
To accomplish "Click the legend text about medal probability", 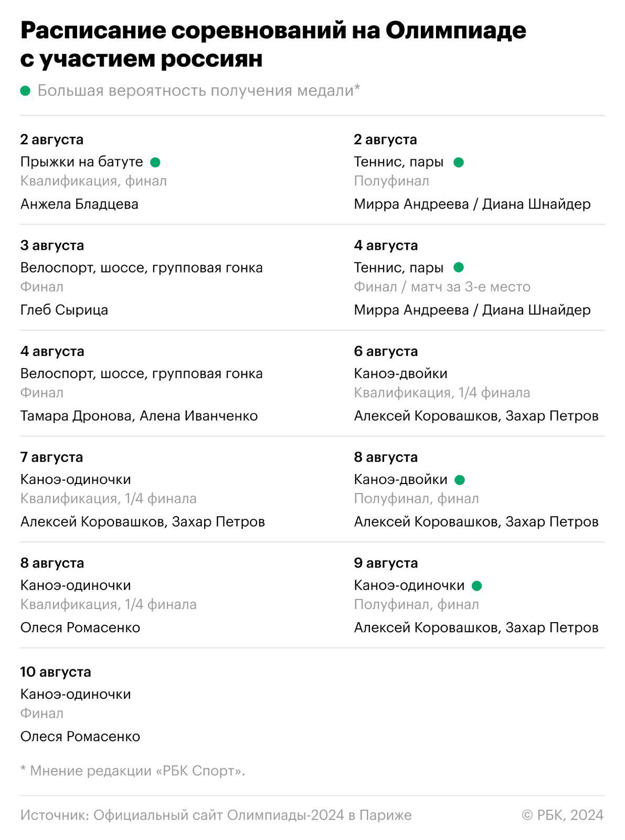I will tap(198, 91).
